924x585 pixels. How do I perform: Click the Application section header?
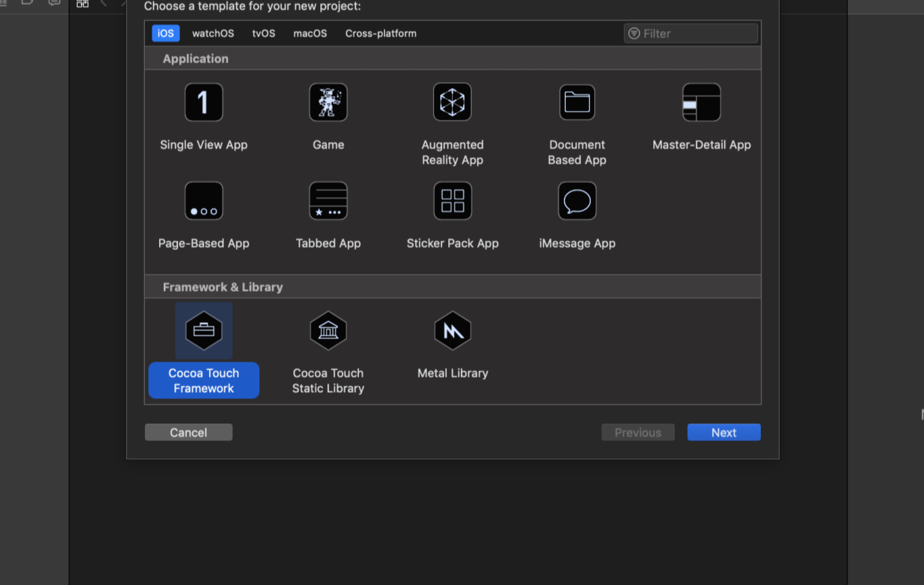(x=453, y=58)
